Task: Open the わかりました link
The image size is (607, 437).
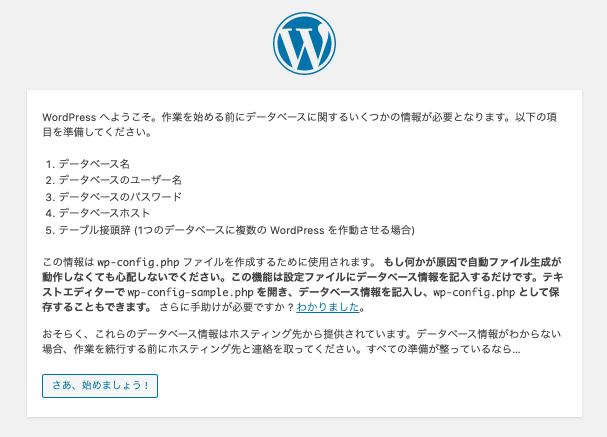Action: [x=328, y=308]
